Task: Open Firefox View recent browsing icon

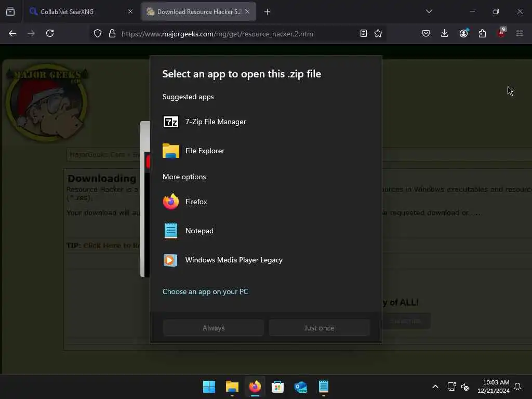Action: pos(10,11)
